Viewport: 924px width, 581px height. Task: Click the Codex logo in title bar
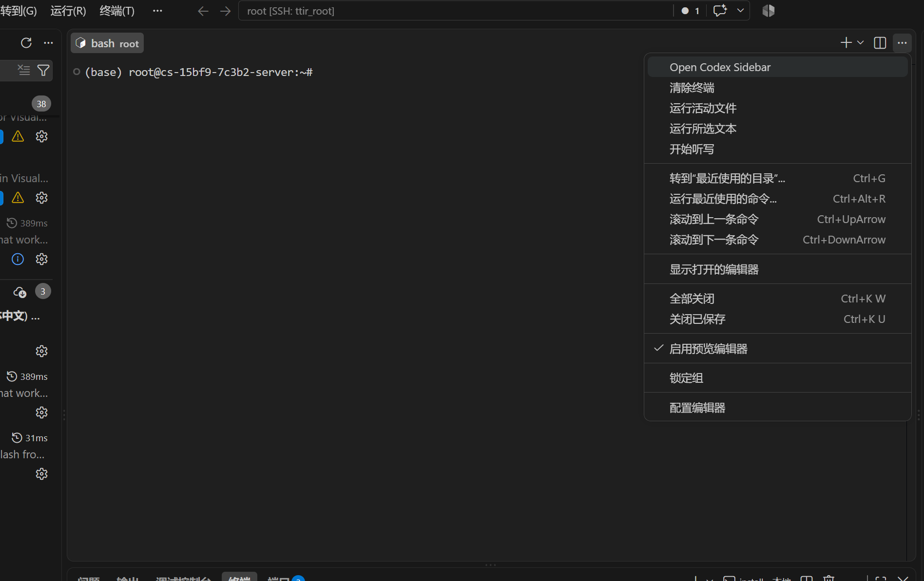tap(769, 11)
